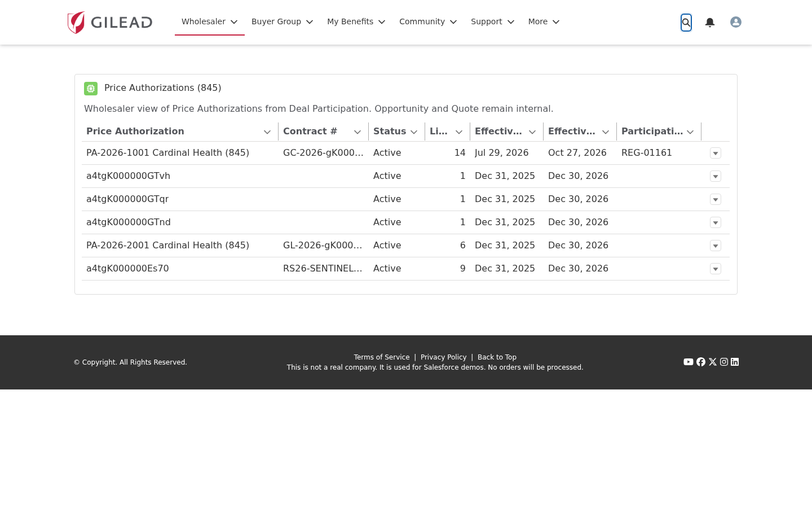Viewport: 812px width, 508px height.
Task: Open the YouTube footer icon
Action: click(689, 362)
